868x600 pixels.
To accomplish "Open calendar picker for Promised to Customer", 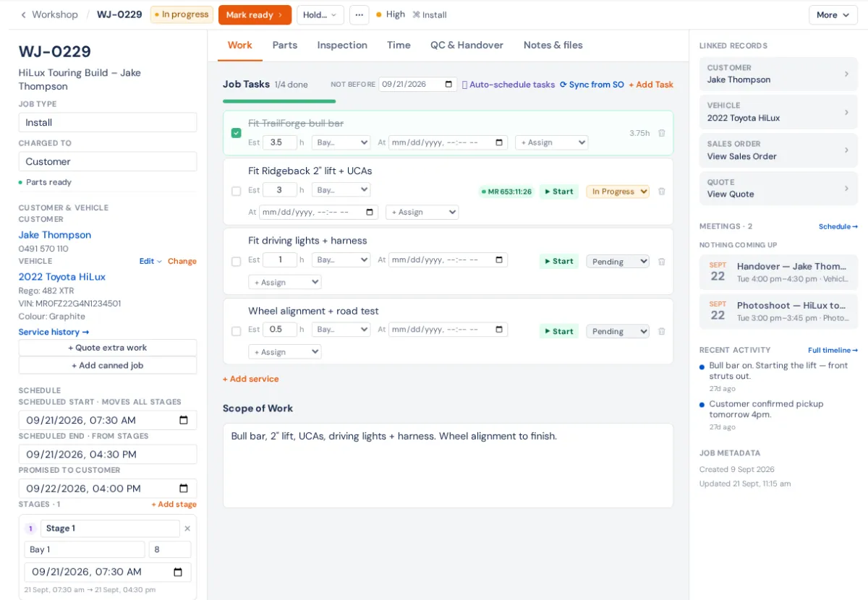I will pyautogui.click(x=184, y=488).
